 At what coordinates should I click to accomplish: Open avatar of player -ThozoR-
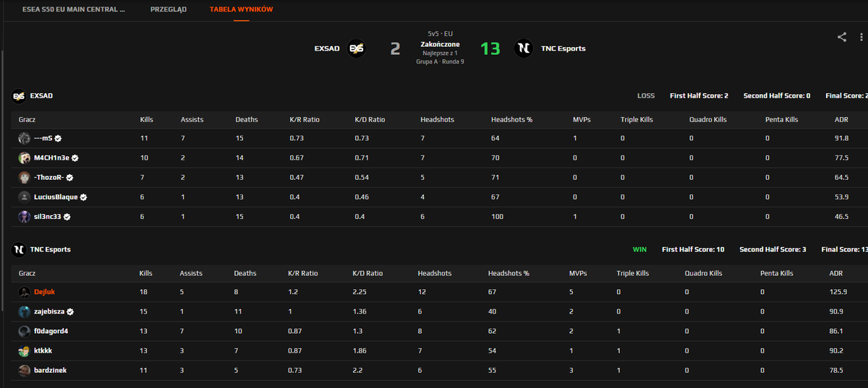click(x=25, y=177)
